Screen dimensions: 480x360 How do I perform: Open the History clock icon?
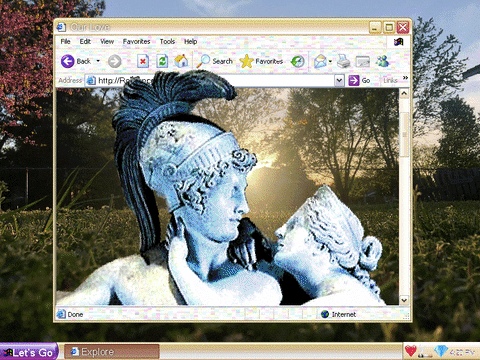click(x=297, y=61)
